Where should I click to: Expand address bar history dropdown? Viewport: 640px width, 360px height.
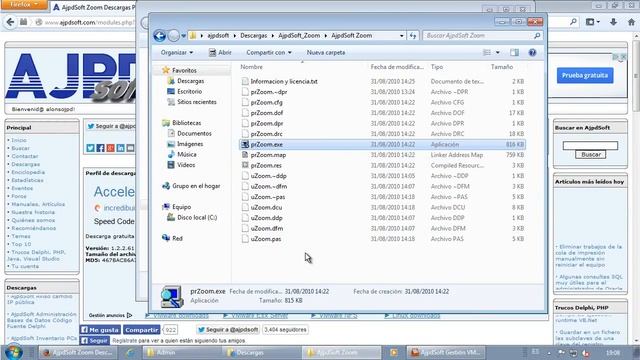click(x=402, y=36)
